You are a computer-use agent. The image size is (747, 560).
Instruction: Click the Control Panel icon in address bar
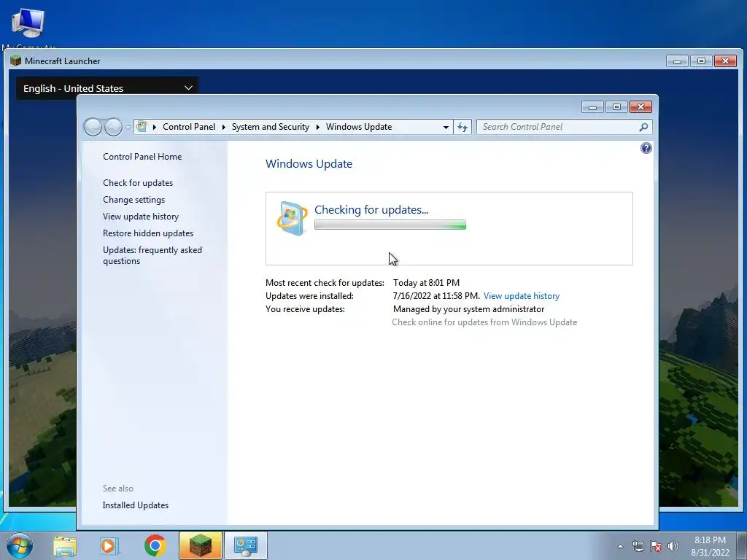[142, 127]
